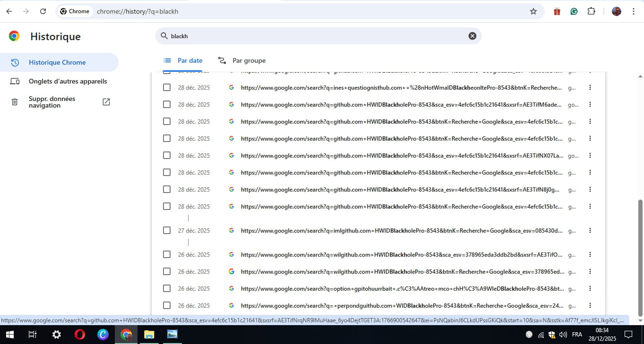The height and width of the screenshot is (344, 644).
Task: Clear the history search with X icon
Action: tap(472, 36)
